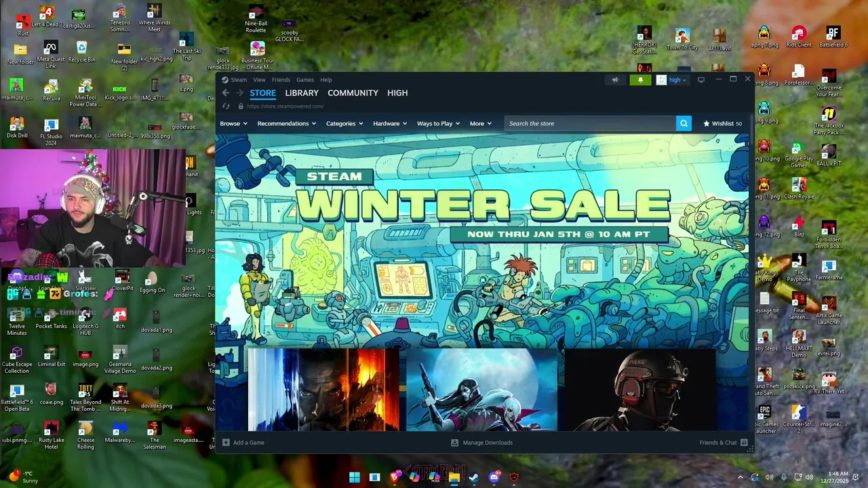Show hidden system tray icons chevron
The height and width of the screenshot is (488, 868).
pyautogui.click(x=741, y=477)
